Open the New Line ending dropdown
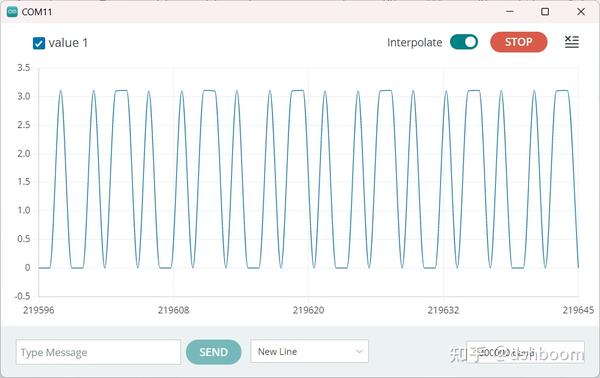 (310, 351)
